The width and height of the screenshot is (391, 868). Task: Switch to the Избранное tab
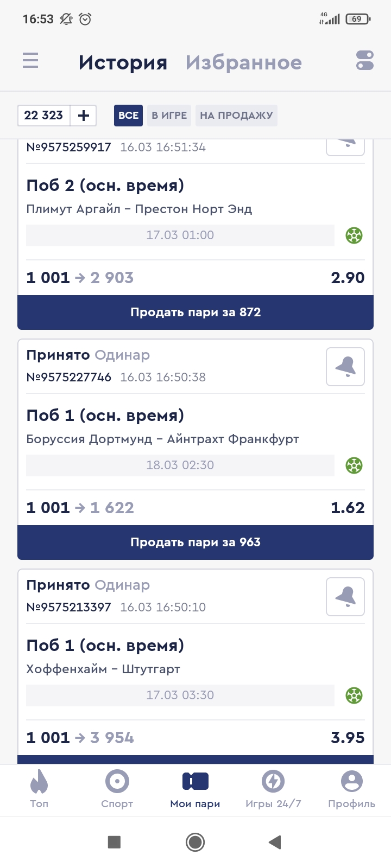click(x=243, y=62)
